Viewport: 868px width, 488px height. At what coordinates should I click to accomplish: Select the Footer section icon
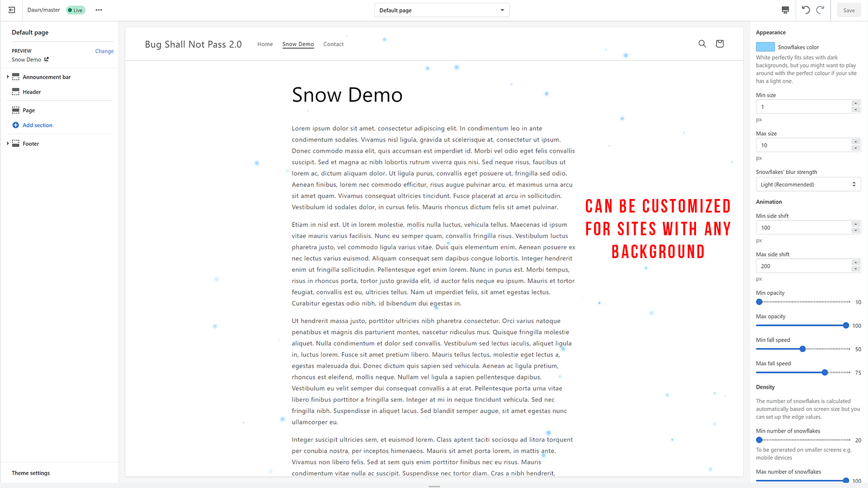tap(16, 144)
